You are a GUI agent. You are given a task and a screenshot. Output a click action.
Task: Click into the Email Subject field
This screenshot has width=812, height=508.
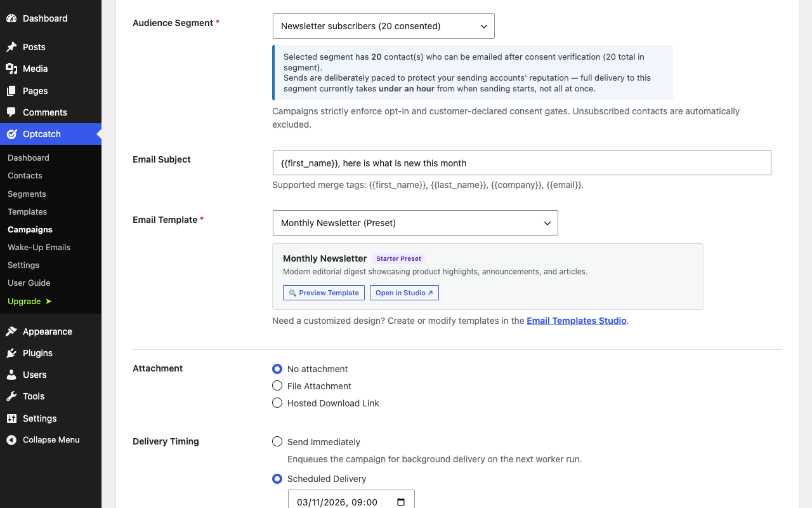[522, 163]
